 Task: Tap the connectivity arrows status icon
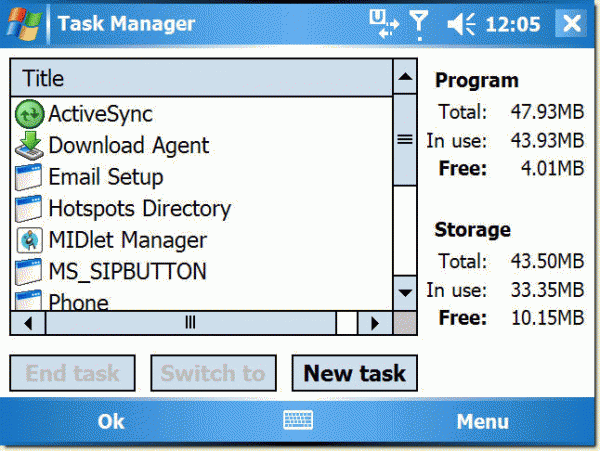(x=382, y=23)
